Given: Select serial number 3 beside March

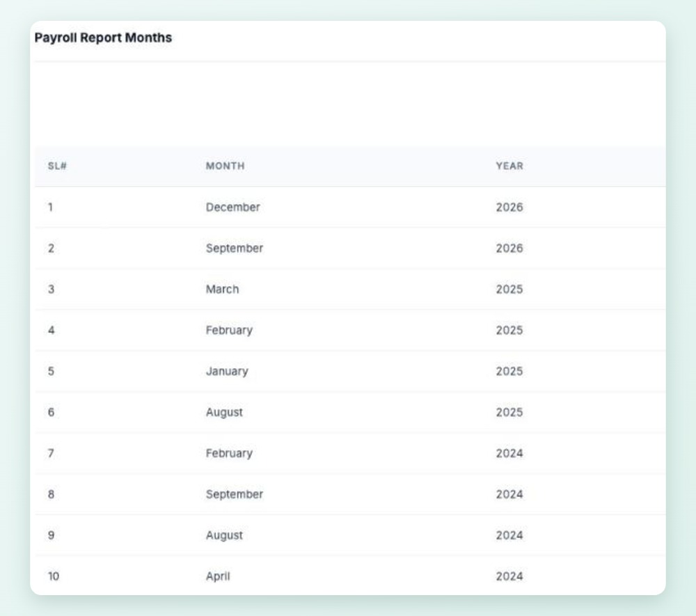Looking at the screenshot, I should coord(51,290).
